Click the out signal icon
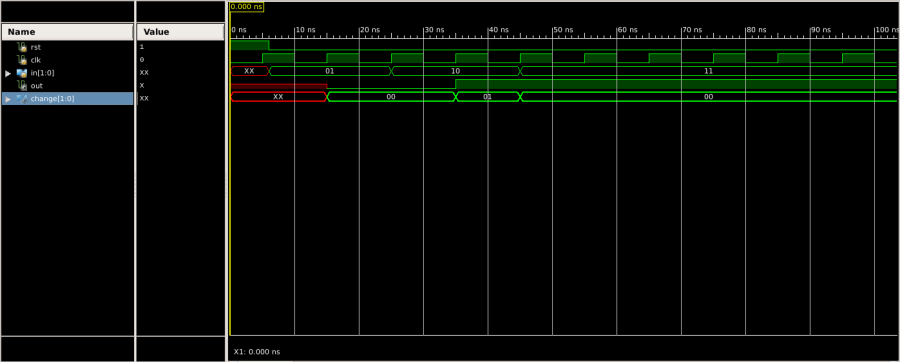The width and height of the screenshot is (900, 363). pos(22,86)
